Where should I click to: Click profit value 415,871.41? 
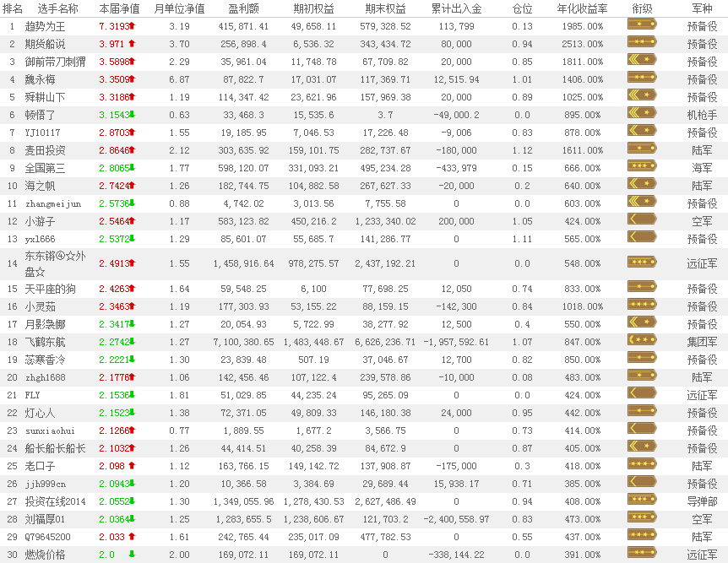tap(243, 26)
